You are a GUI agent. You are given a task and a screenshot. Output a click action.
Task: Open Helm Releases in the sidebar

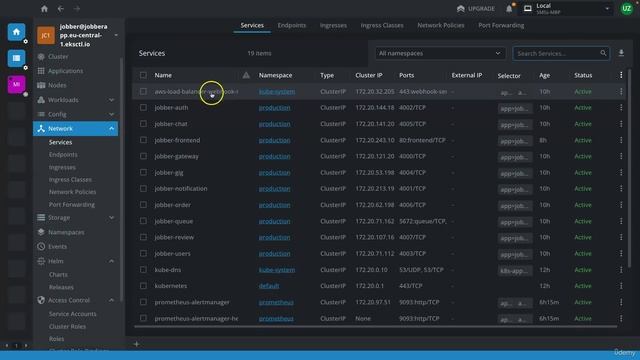(x=61, y=287)
